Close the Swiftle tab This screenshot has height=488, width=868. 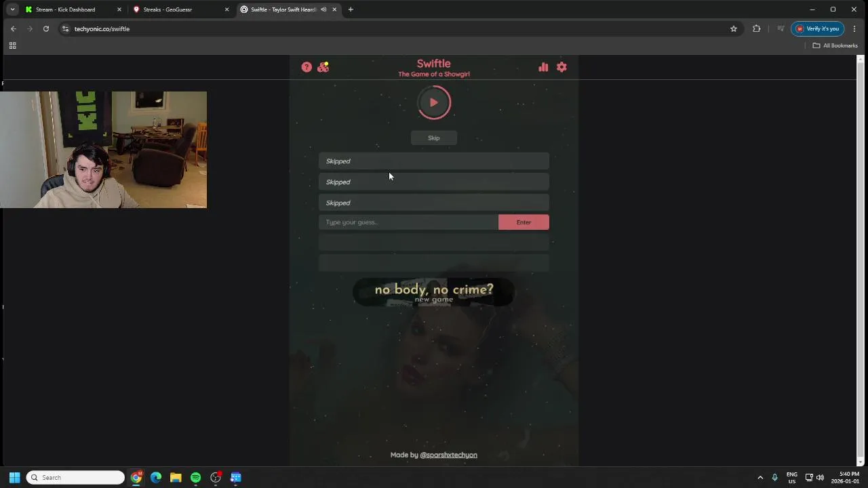(x=334, y=9)
